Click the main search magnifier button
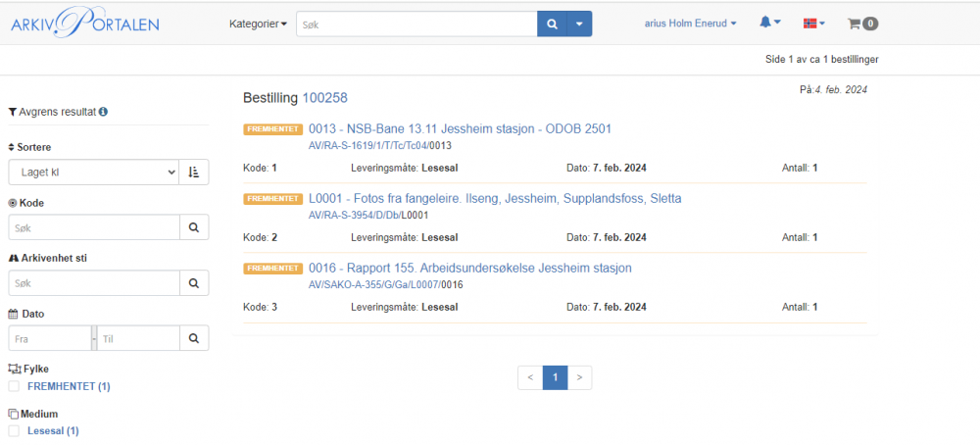This screenshot has height=445, width=980. click(x=552, y=24)
